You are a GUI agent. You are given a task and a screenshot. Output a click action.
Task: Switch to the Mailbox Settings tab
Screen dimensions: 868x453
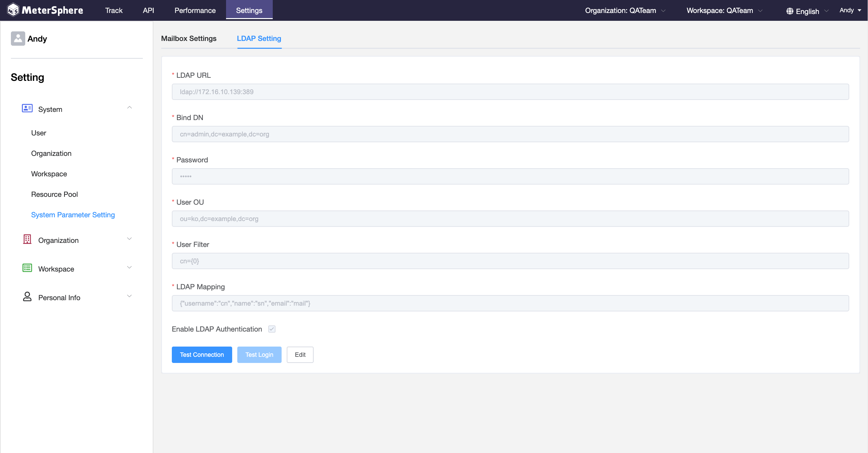pyautogui.click(x=189, y=39)
